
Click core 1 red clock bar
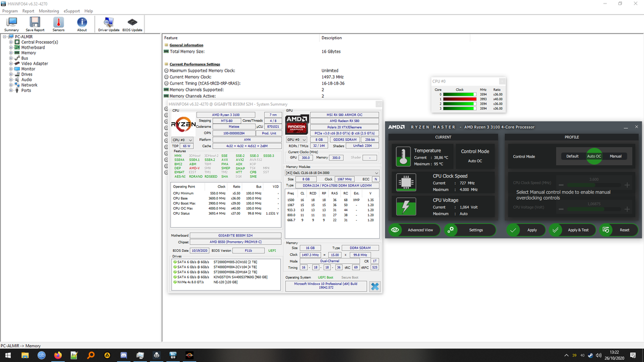click(459, 99)
